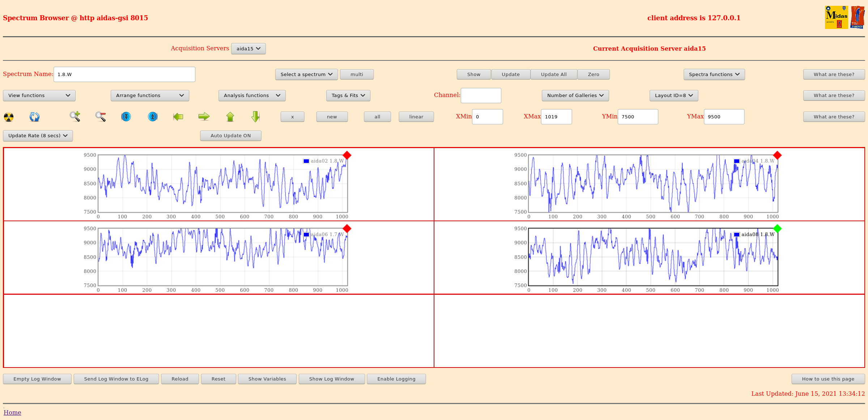Click blue legend swatch for aida02 1.8.W
The width and height of the screenshot is (868, 420).
tap(306, 161)
